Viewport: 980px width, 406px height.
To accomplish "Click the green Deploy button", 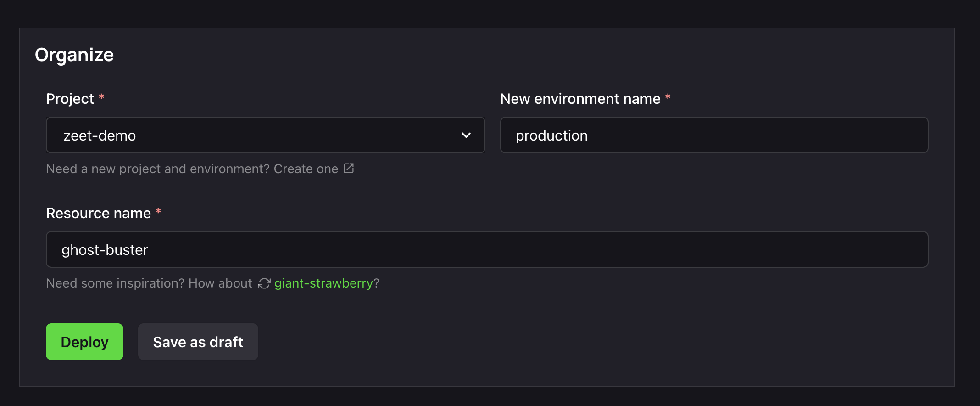I will 84,342.
